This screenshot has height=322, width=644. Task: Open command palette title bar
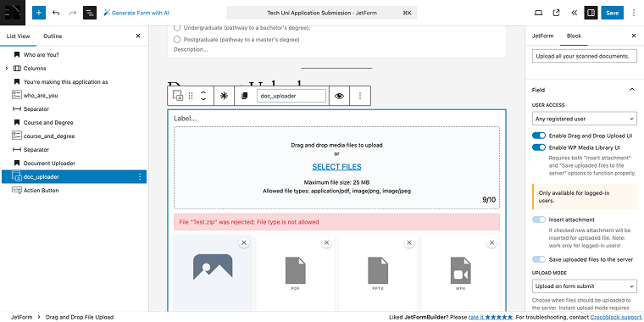point(322,13)
